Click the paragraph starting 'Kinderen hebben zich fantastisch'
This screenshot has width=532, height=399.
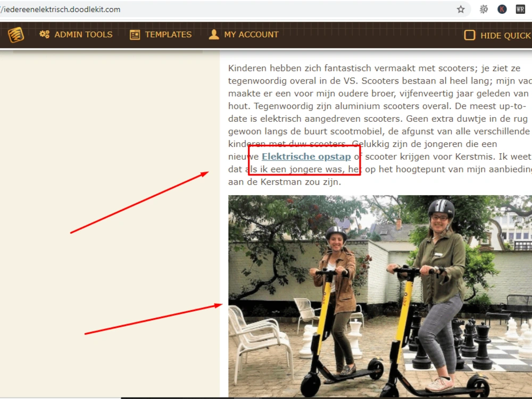pyautogui.click(x=380, y=125)
